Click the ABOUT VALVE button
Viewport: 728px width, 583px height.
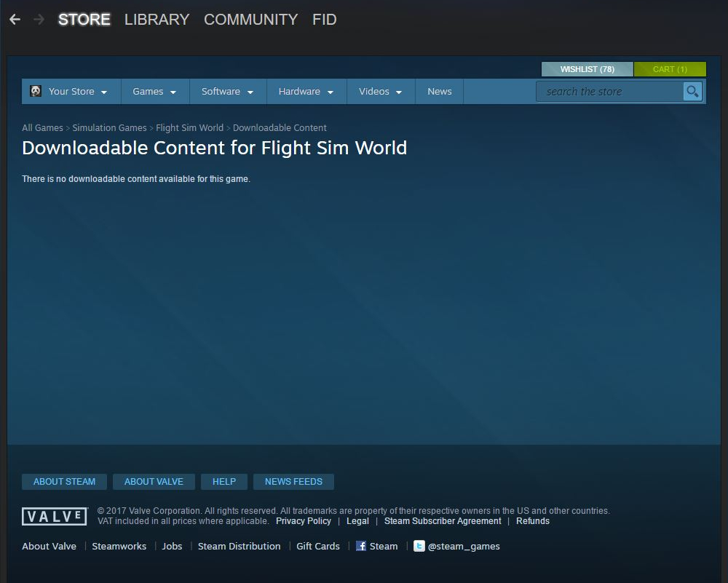point(154,481)
